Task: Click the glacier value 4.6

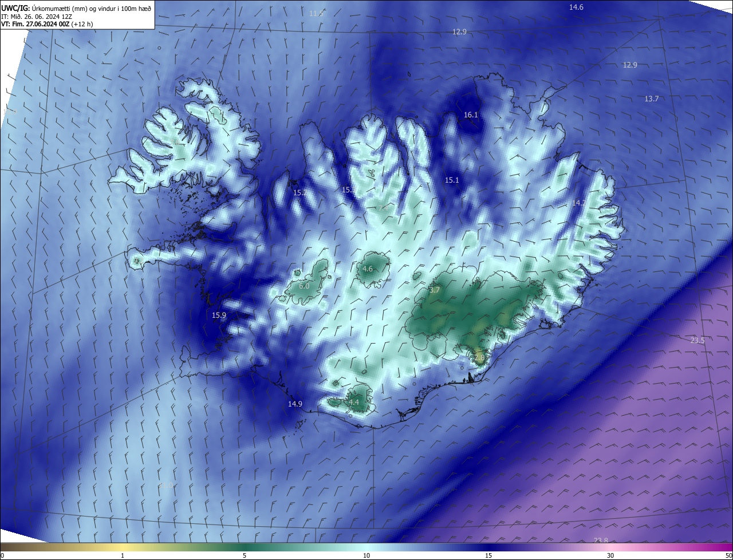Action: tap(368, 269)
